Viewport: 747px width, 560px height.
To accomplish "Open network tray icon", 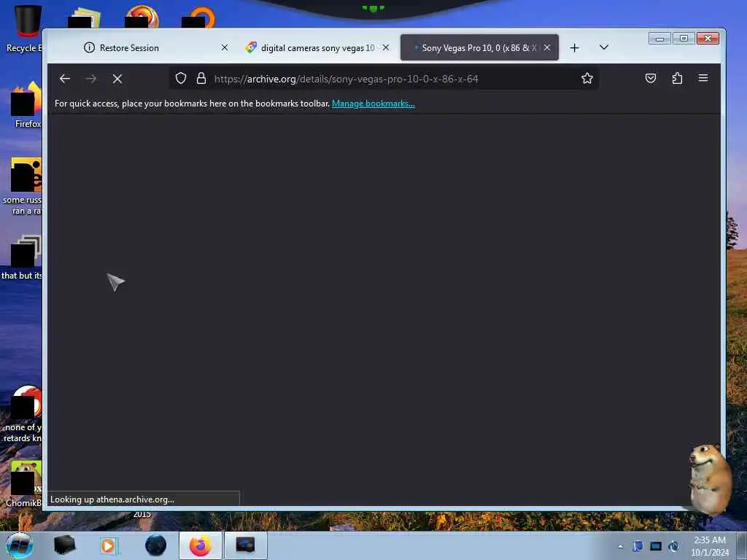I will coord(656,546).
